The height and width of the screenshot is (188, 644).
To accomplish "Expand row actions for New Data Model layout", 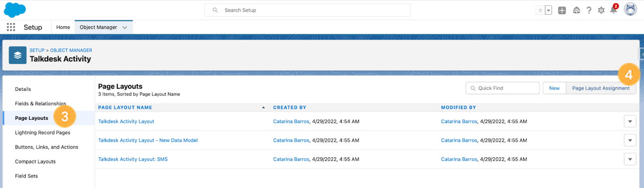I will [630, 140].
